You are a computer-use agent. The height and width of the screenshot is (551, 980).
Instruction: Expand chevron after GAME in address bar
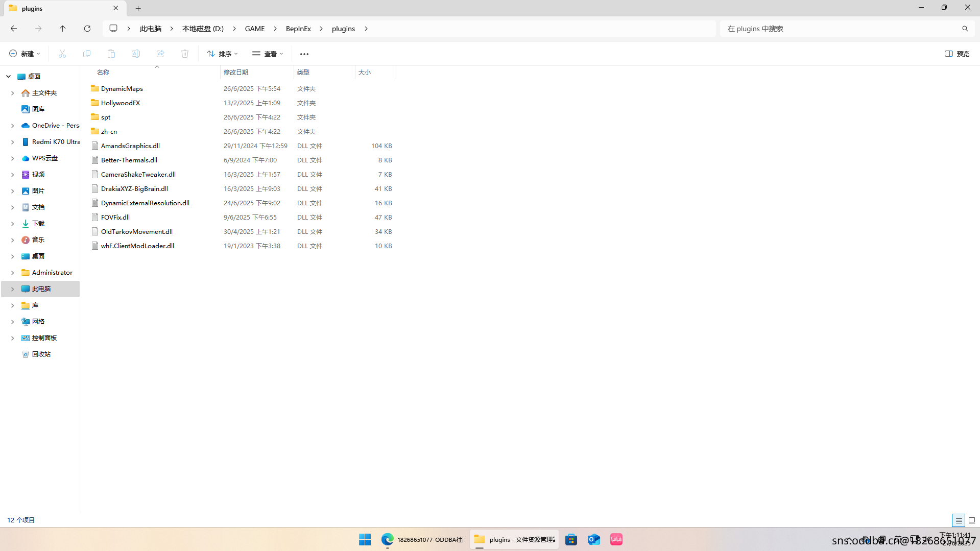coord(275,29)
